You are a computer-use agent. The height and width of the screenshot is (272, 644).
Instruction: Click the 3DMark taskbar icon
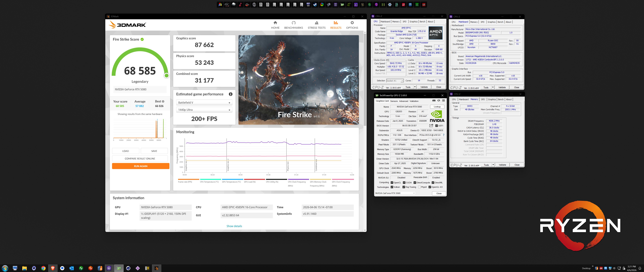pos(156,268)
